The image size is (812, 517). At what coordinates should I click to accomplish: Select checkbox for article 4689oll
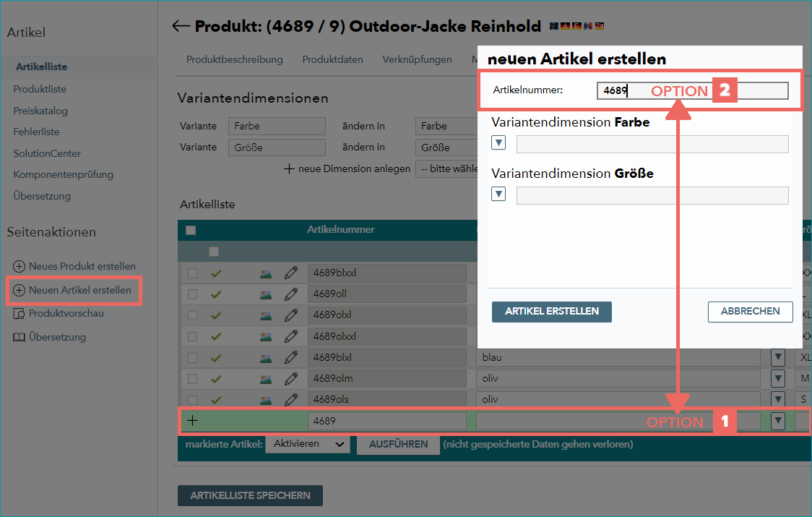192,294
